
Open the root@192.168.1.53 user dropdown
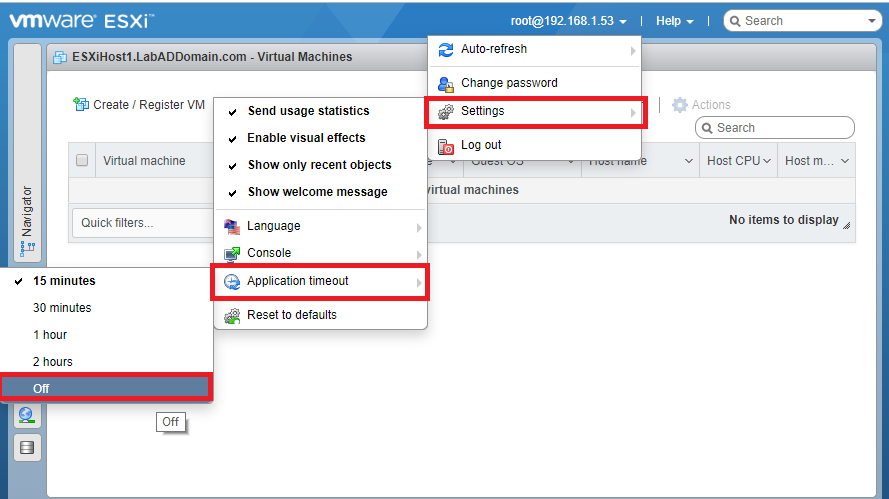point(568,21)
